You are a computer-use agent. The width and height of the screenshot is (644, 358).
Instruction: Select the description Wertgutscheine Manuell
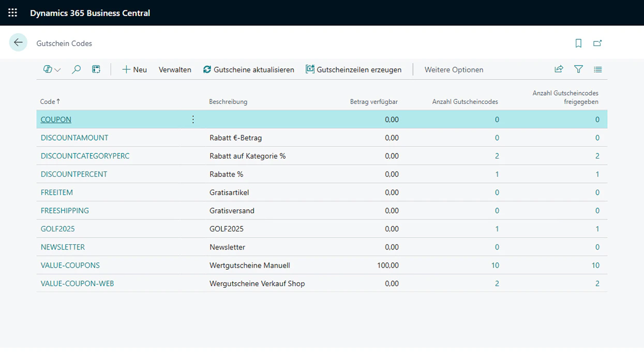pos(249,265)
